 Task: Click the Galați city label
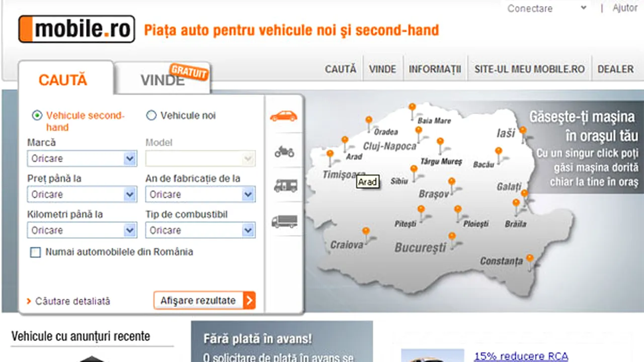tap(509, 187)
